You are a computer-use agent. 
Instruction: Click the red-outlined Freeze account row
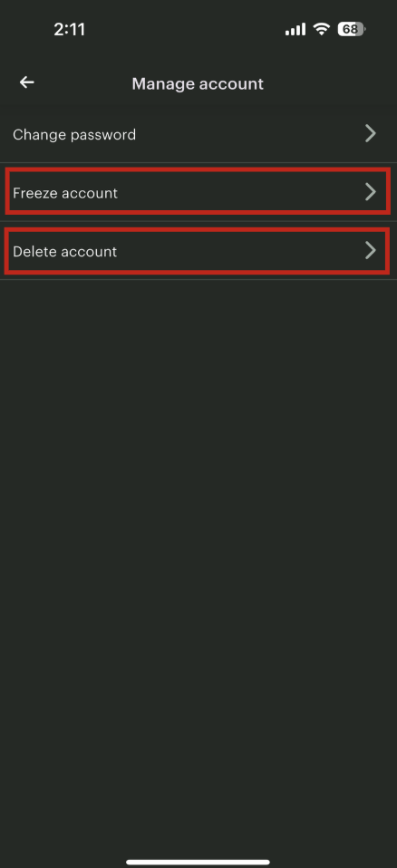[x=198, y=192]
